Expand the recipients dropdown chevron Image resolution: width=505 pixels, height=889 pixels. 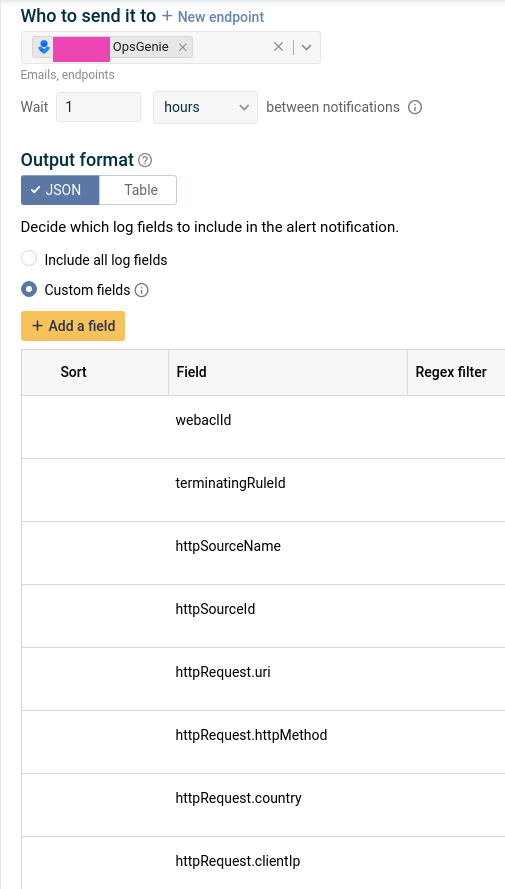pyautogui.click(x=307, y=48)
